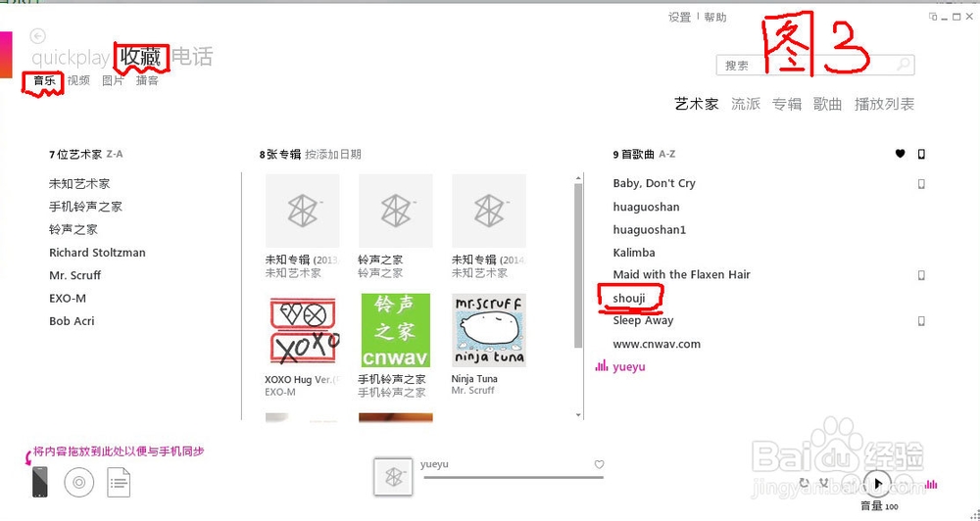Select the song shouji
This screenshot has height=521, width=980.
629,298
